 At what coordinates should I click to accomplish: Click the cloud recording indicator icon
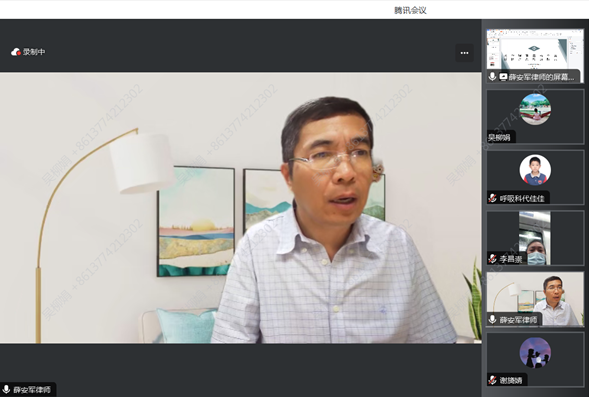pos(16,52)
